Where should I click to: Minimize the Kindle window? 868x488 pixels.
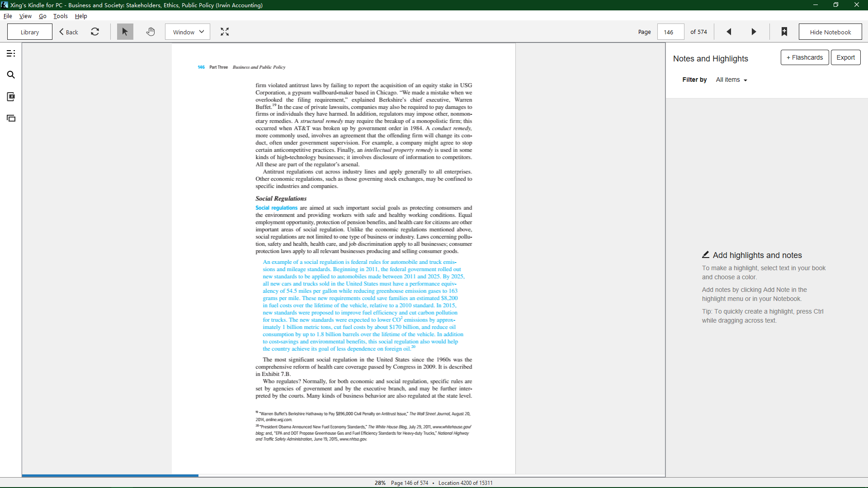816,5
